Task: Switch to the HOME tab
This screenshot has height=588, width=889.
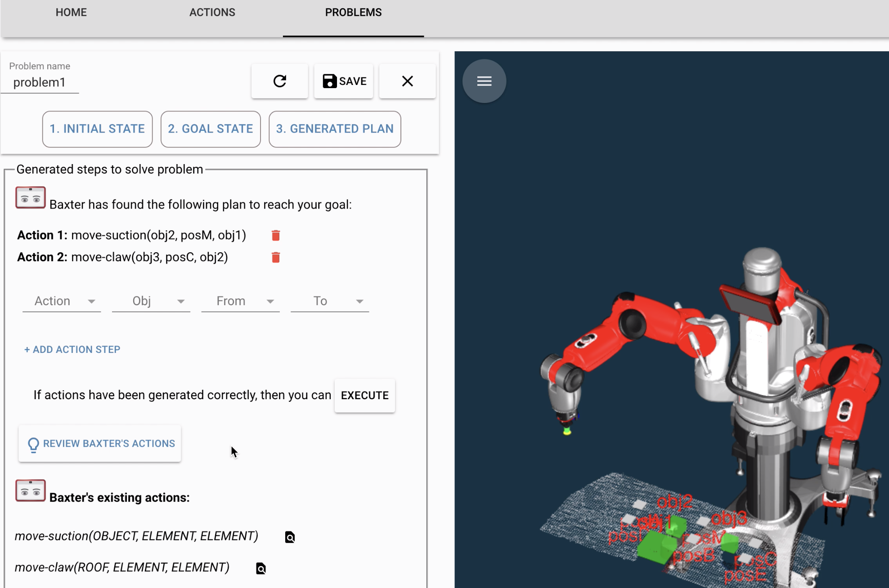Action: (x=71, y=13)
